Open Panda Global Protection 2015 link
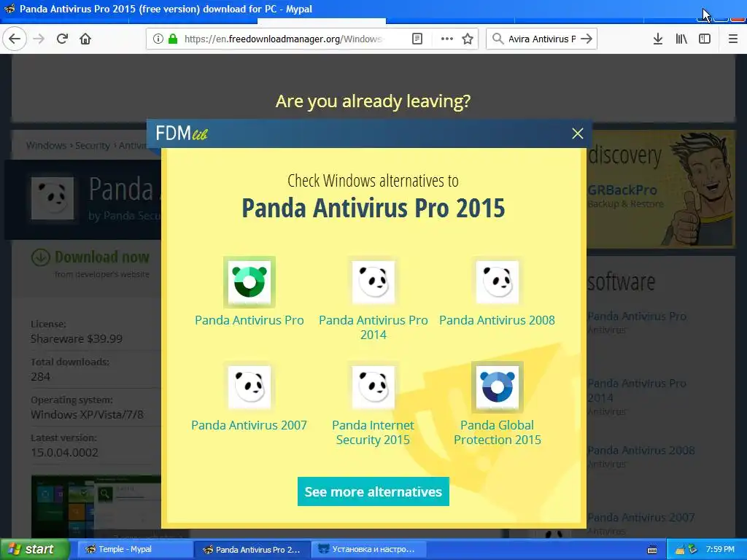 click(x=497, y=432)
